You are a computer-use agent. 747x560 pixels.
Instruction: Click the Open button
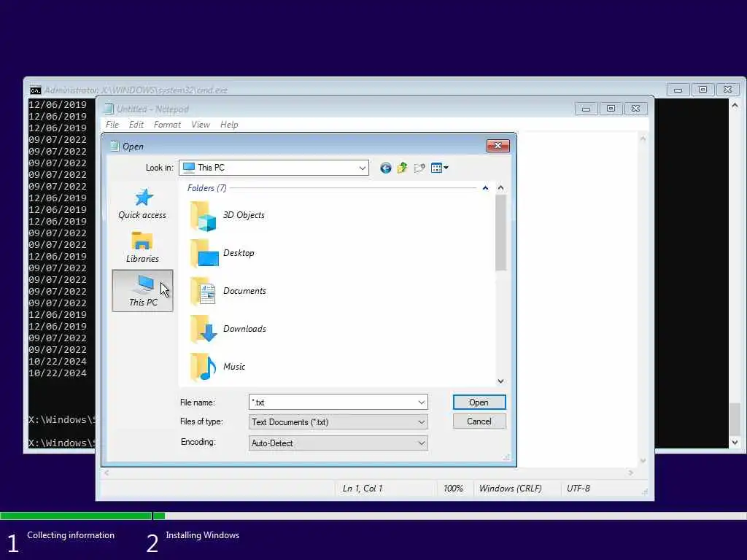479,402
